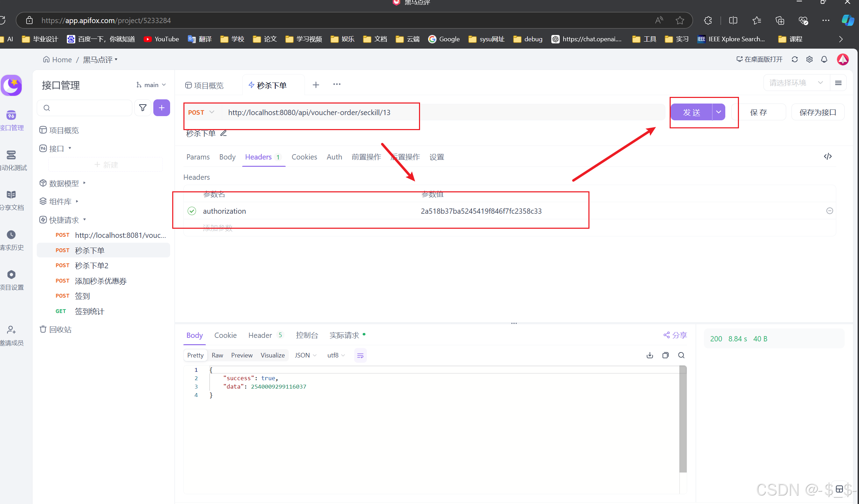Open the 实际请求 tab
The width and height of the screenshot is (859, 504).
tap(347, 335)
